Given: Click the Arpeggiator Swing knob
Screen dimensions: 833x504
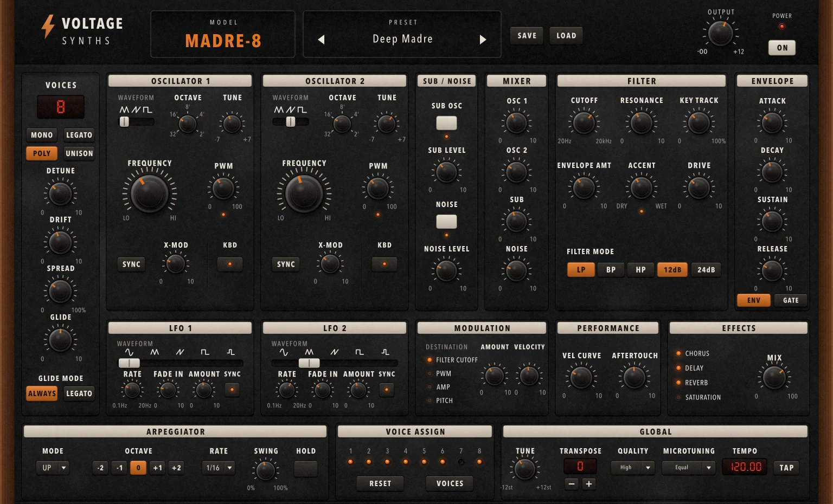Looking at the screenshot, I should point(266,470).
